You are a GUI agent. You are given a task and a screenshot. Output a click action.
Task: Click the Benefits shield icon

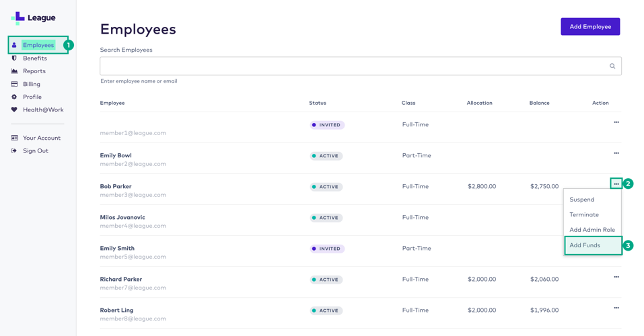[x=14, y=58]
